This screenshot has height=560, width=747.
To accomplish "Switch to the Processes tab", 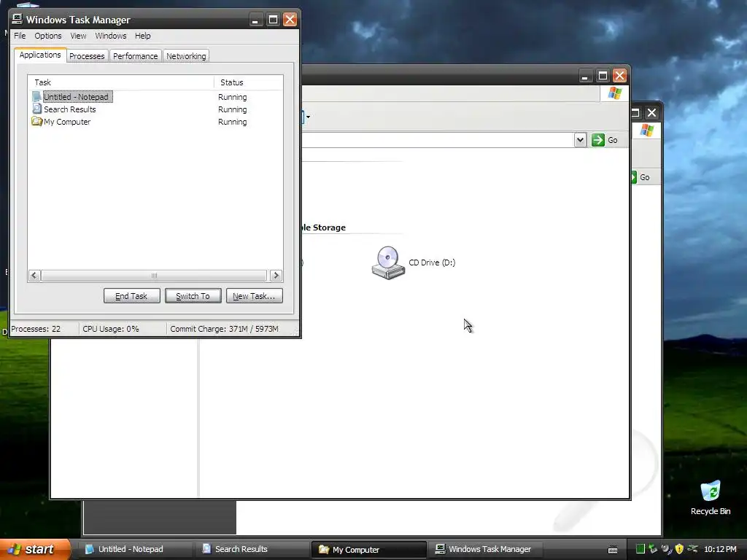I will click(x=87, y=56).
